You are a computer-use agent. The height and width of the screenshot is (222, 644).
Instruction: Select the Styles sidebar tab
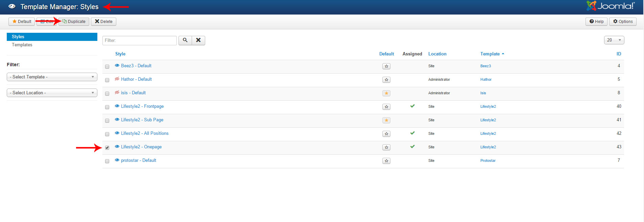tap(52, 36)
